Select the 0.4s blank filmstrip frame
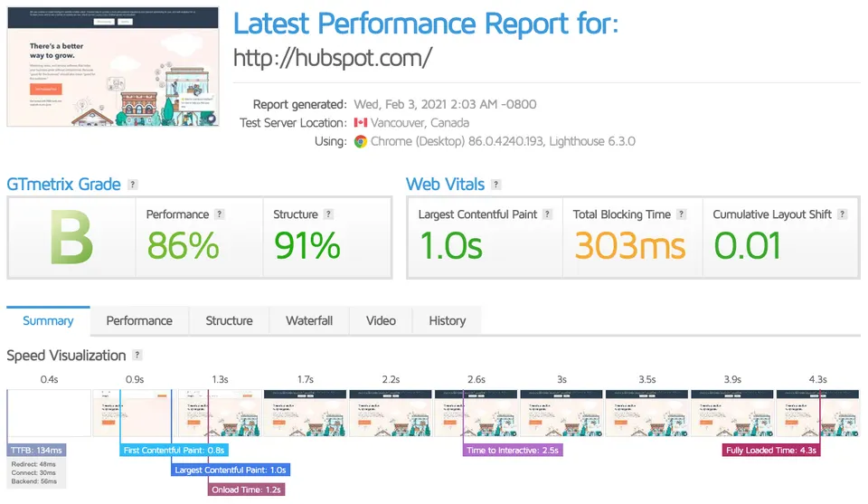Screen dimensions: 868x504 click(49, 414)
